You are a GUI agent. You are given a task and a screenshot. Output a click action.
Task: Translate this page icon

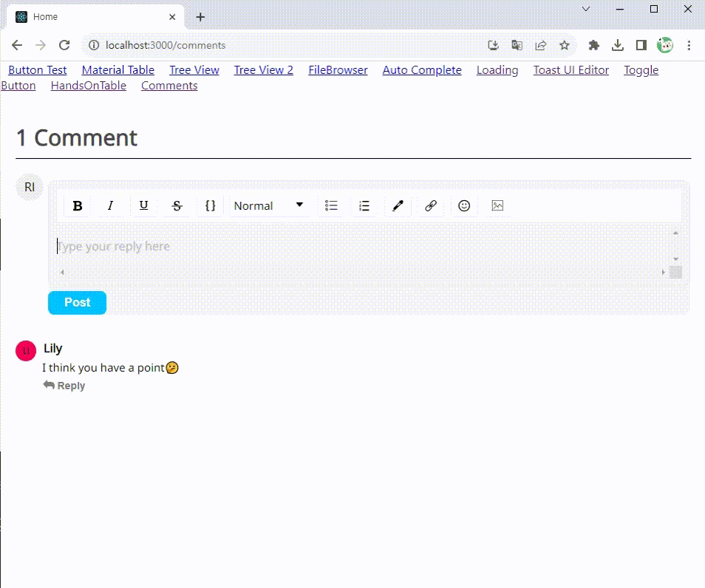[x=517, y=45]
